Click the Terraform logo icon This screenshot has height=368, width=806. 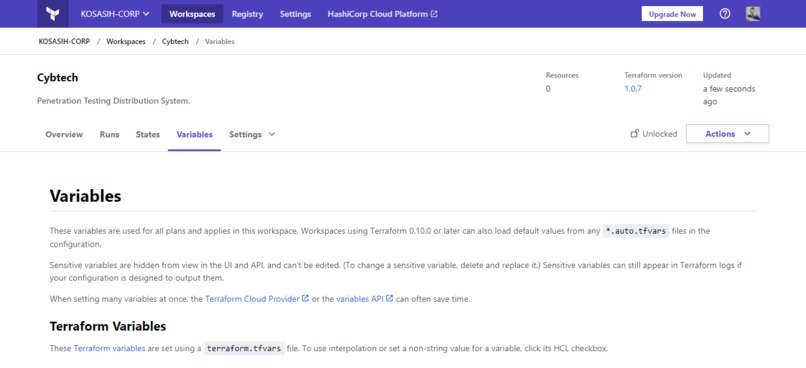point(53,14)
